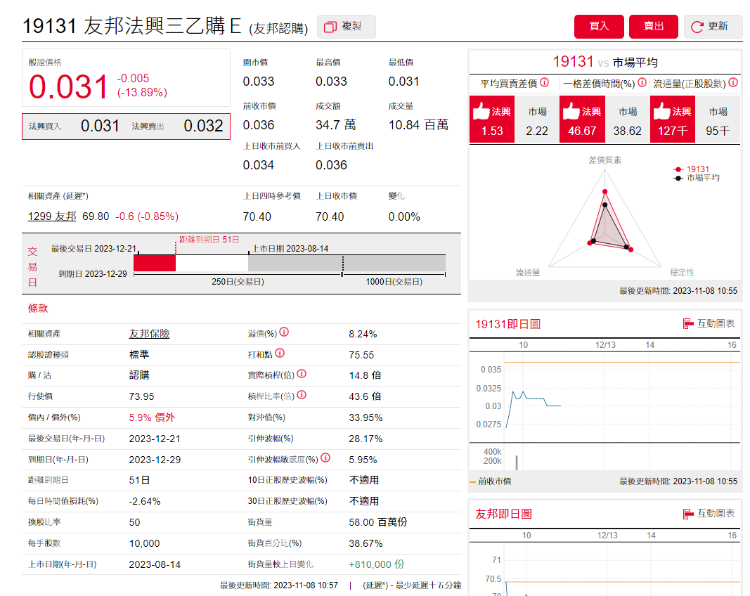The width and height of the screenshot is (750, 596).
Task: Open the info tooltip for 實際槓桿(倍)
Action: coord(301,374)
